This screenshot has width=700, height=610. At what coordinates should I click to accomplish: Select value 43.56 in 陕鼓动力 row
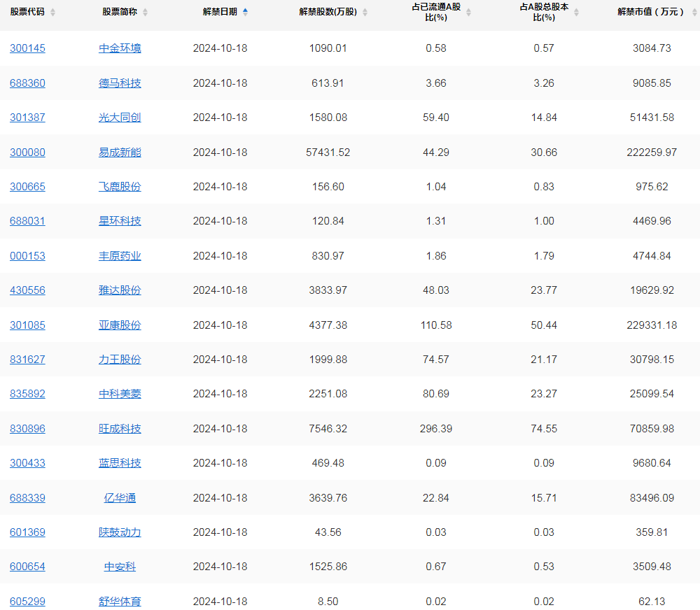[x=328, y=532]
